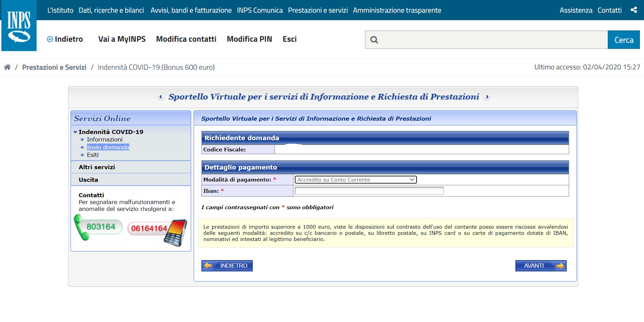The image size is (644, 322).
Task: Click the Richiedente domanda section header
Action: pyautogui.click(x=385, y=138)
